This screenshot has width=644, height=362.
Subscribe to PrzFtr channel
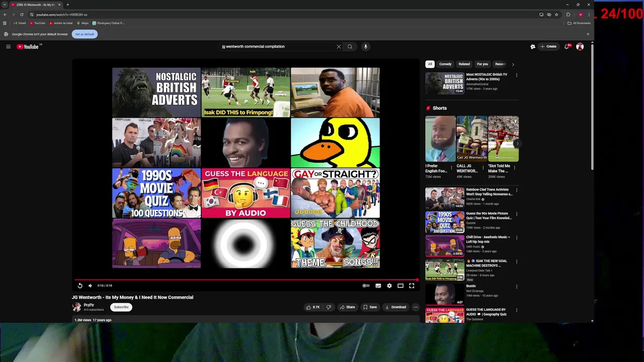pos(121,307)
